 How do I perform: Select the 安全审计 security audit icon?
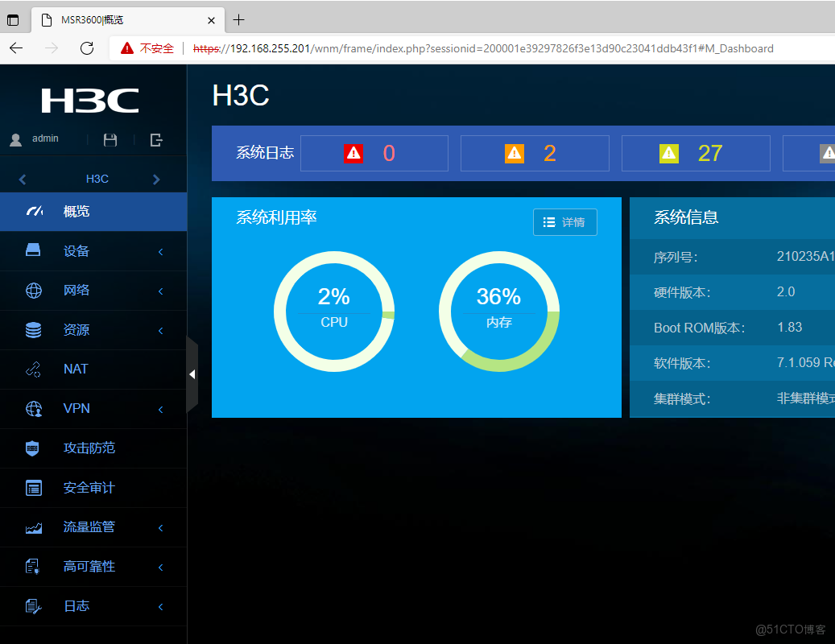(x=32, y=487)
